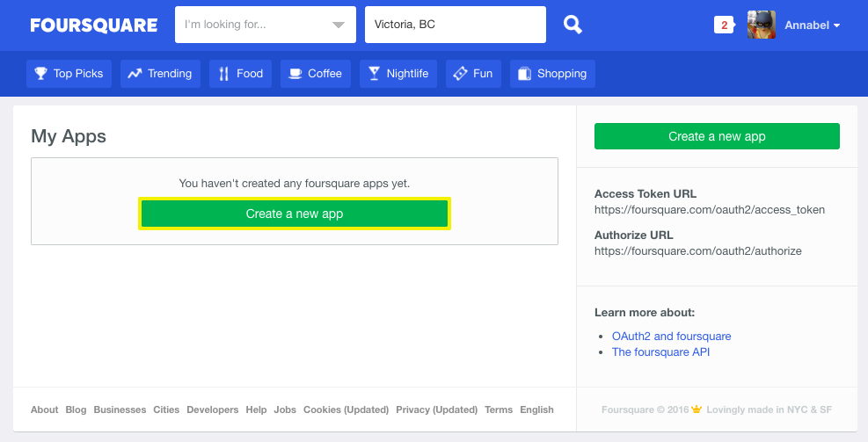
Task: Click the My Apps heading
Action: 69,136
